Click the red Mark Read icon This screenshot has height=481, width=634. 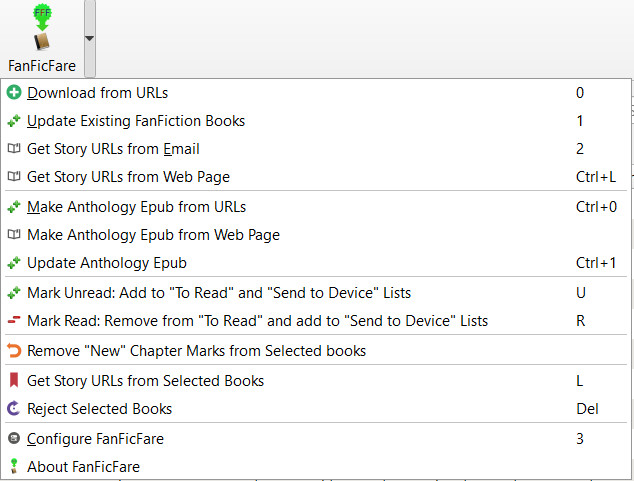[x=14, y=321]
